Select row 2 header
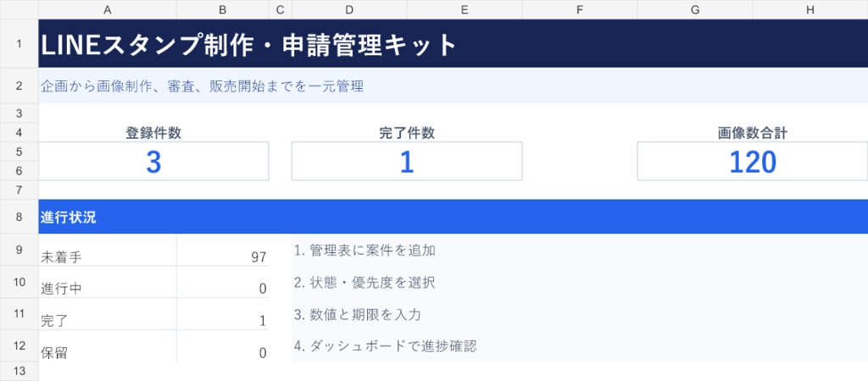 tap(19, 86)
